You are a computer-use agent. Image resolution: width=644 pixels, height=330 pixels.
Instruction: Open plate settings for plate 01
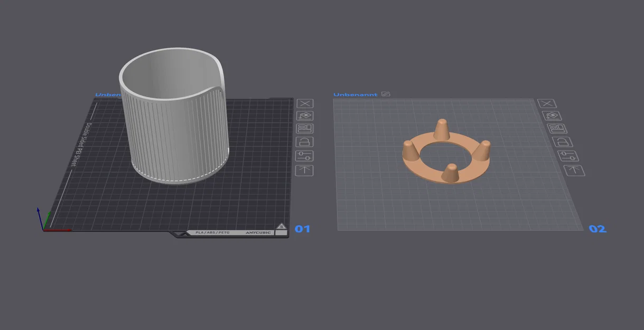[305, 156]
